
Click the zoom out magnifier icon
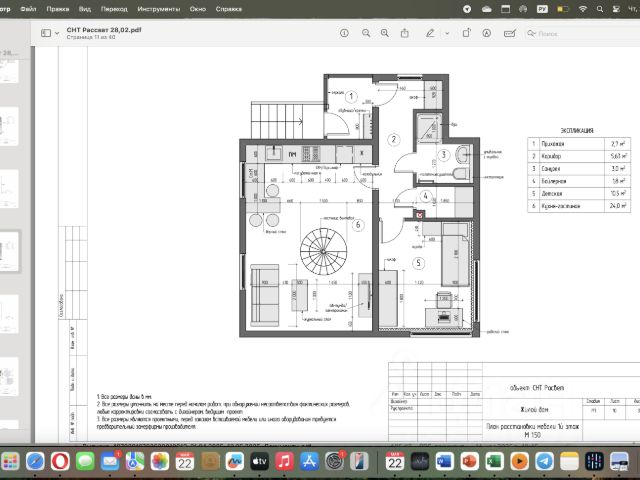point(366,33)
